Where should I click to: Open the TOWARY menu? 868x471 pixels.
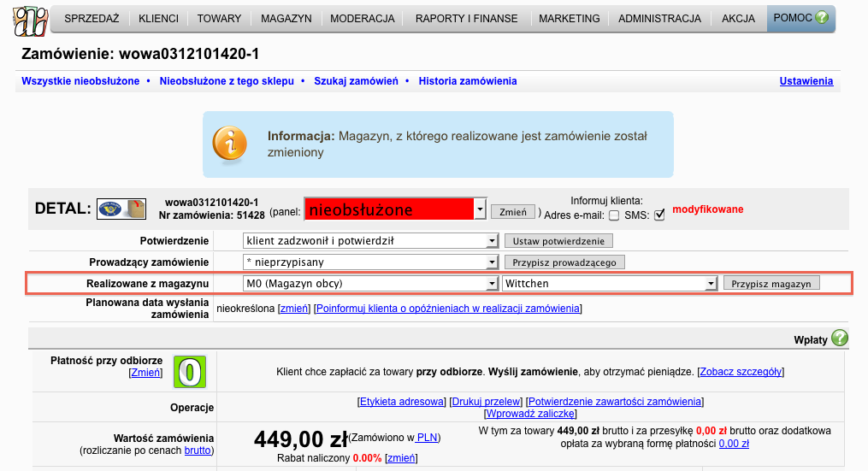(x=219, y=18)
